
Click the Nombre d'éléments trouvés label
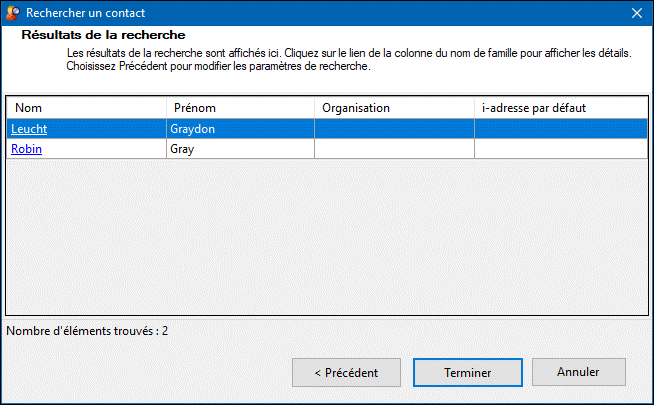click(87, 330)
